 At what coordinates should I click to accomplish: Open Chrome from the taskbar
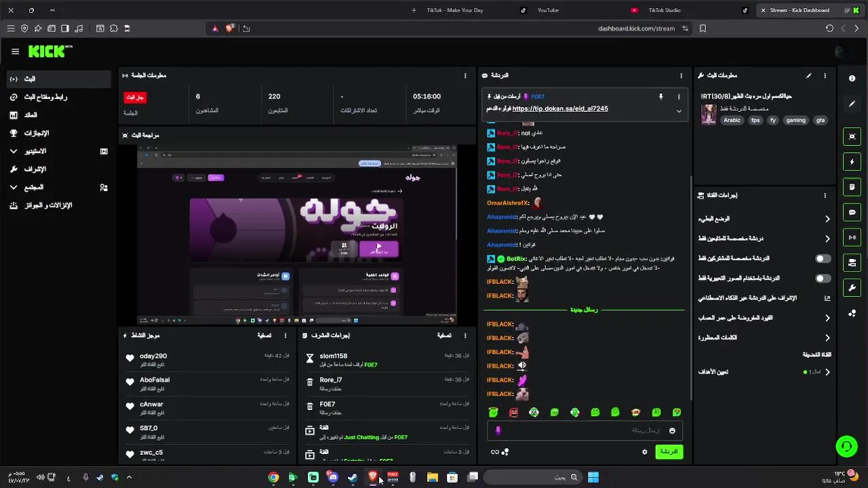click(273, 477)
